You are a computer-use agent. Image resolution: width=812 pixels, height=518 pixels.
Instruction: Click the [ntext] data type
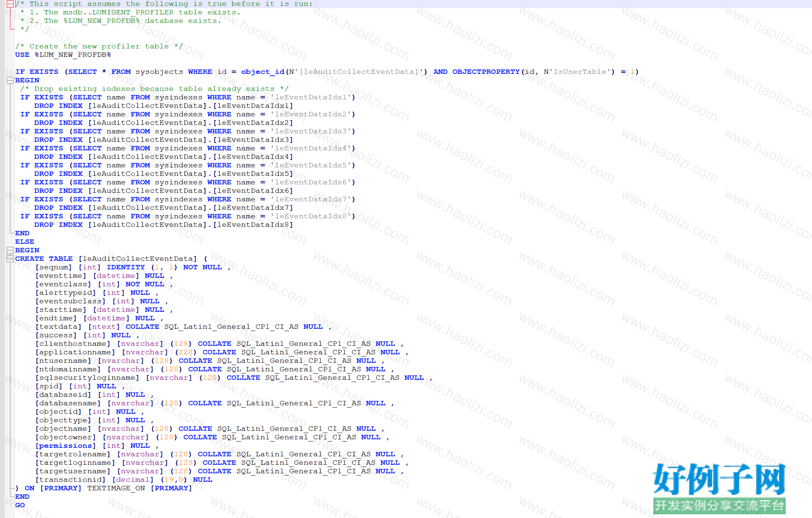tap(104, 327)
